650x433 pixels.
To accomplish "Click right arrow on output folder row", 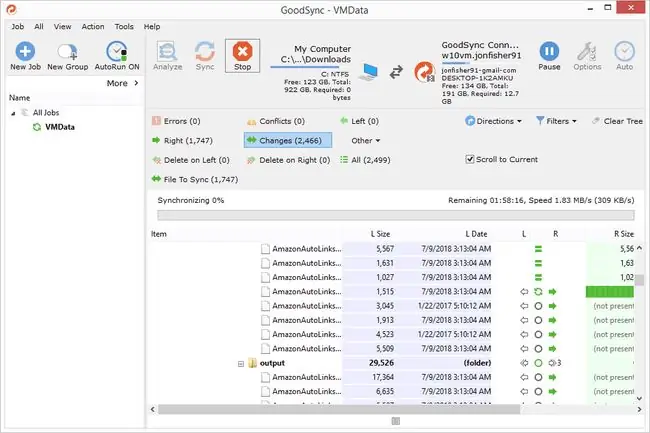I will pos(552,363).
